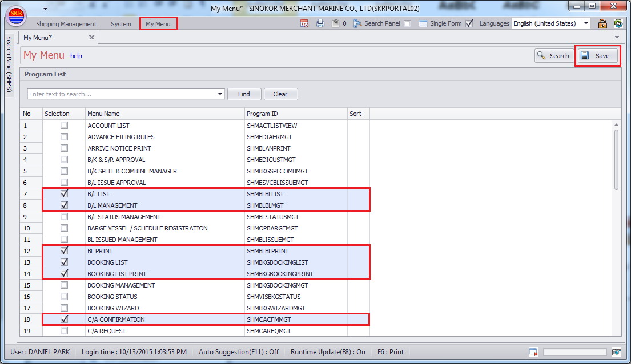The image size is (631, 364).
Task: Toggle the Search Panel checkbox
Action: [x=408, y=24]
